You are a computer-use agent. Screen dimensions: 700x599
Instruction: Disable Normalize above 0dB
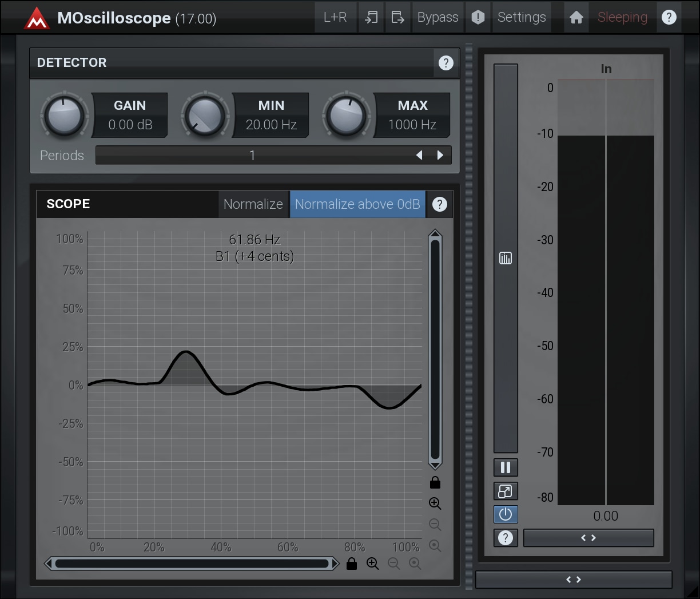pyautogui.click(x=357, y=204)
